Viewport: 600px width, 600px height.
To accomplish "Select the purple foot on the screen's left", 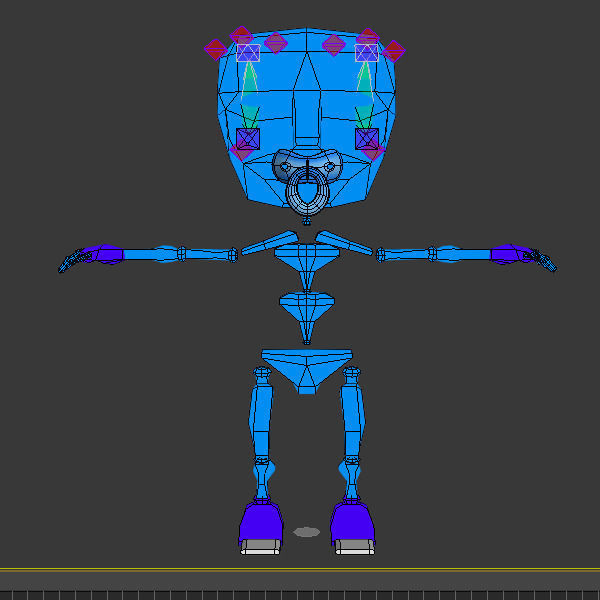I will click(261, 523).
